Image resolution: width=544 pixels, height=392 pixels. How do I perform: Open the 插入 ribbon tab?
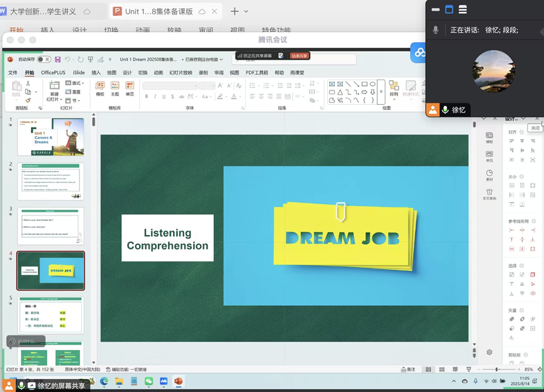click(x=96, y=72)
